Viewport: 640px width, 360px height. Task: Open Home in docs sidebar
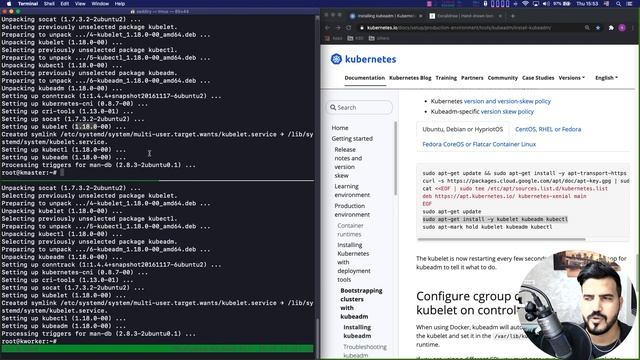(x=340, y=128)
